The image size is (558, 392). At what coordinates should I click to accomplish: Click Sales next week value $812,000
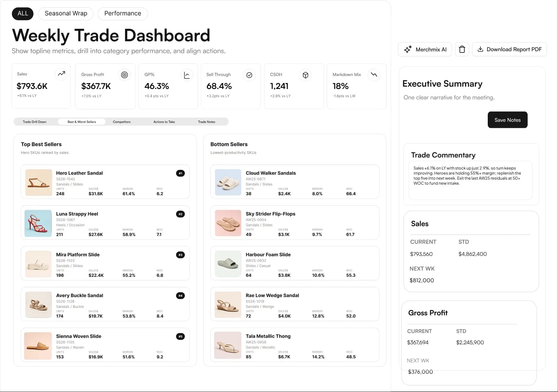click(422, 280)
